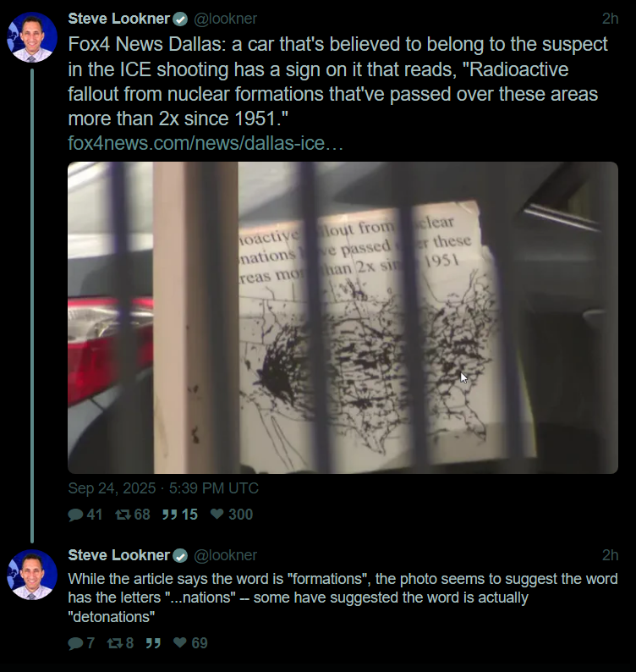Open @lookner handle on first tweet
Viewport: 636px width, 672px height.
pyautogui.click(x=225, y=19)
